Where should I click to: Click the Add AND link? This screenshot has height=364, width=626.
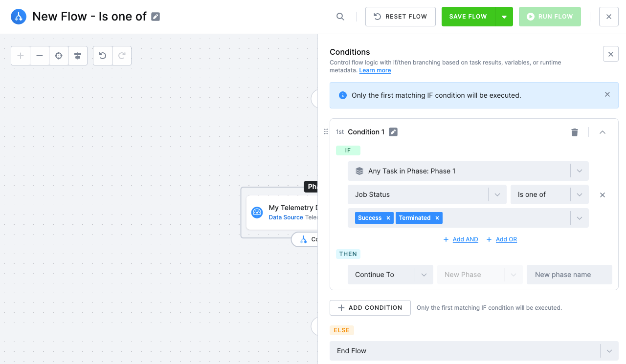click(x=465, y=239)
